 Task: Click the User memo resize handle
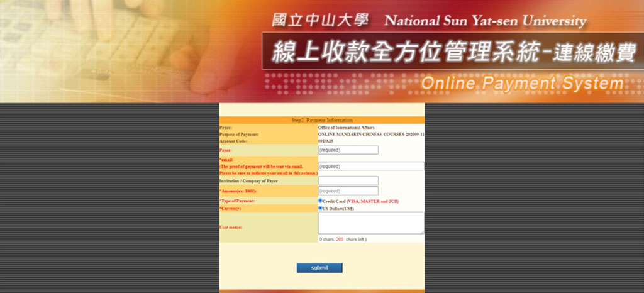pos(422,232)
